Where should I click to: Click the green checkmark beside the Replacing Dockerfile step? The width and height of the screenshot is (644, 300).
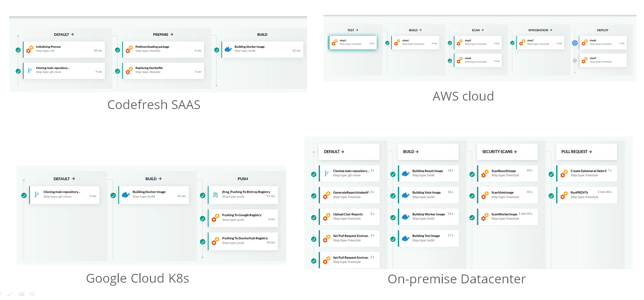click(x=117, y=71)
